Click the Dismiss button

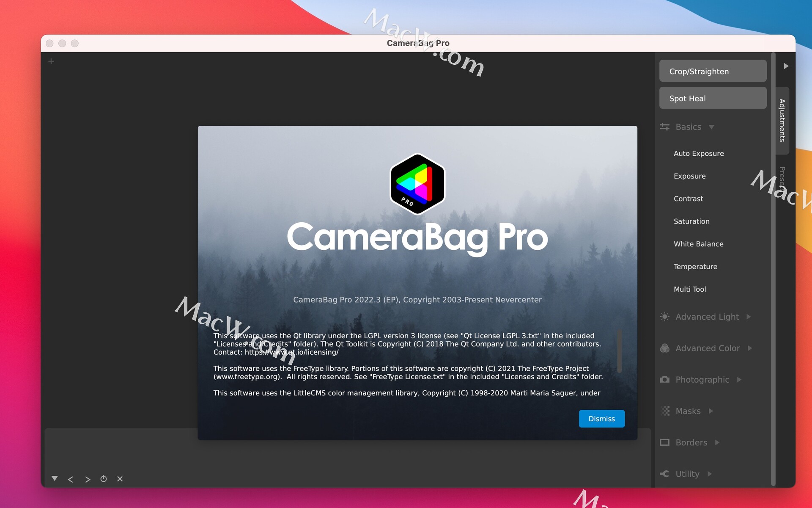pos(601,418)
